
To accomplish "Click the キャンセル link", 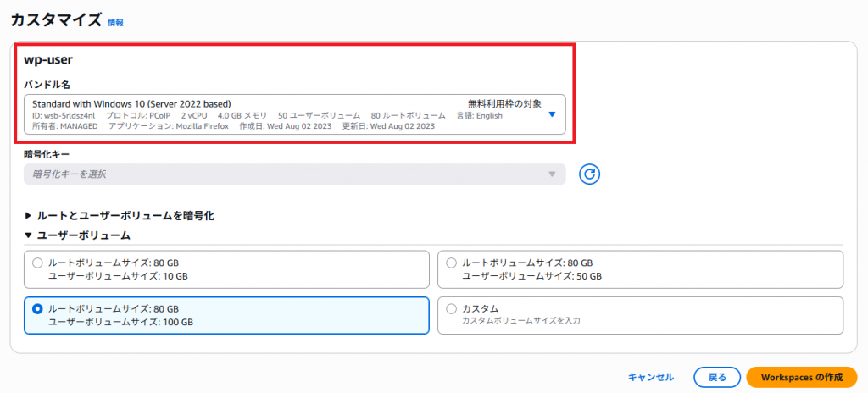I will pyautogui.click(x=651, y=377).
